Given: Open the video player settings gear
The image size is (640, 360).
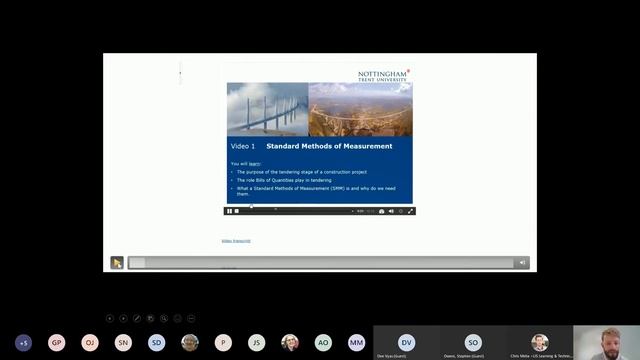Looking at the screenshot, I should click(x=401, y=211).
